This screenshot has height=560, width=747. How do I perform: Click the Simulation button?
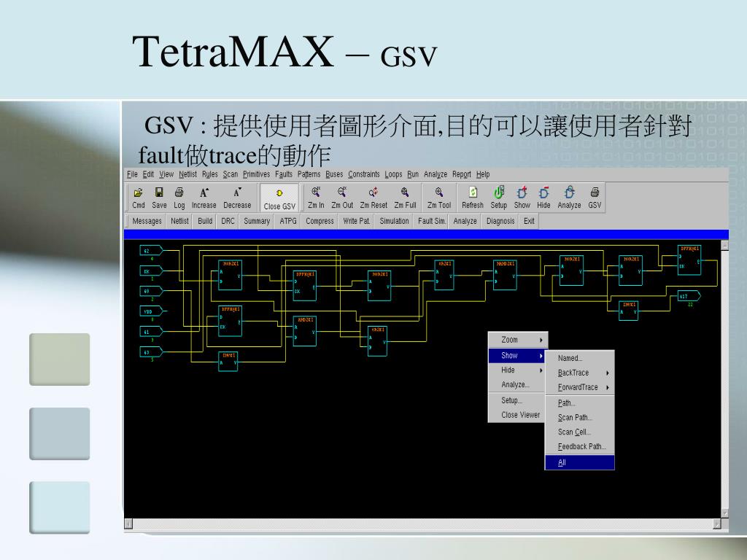click(x=394, y=221)
